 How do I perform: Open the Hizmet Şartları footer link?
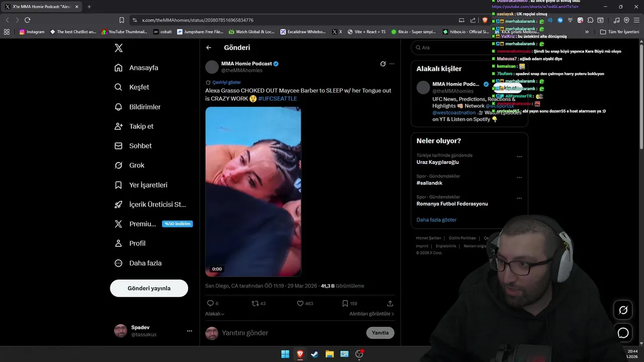pyautogui.click(x=428, y=238)
